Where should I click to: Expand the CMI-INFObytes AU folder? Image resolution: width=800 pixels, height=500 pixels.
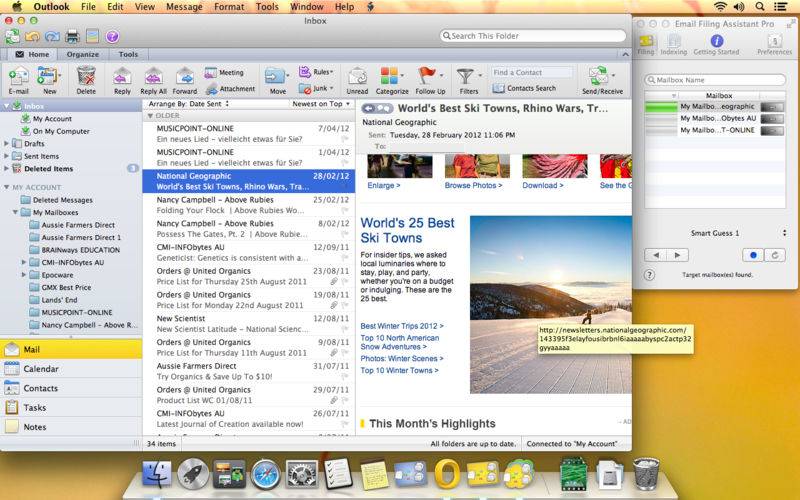pyautogui.click(x=23, y=262)
